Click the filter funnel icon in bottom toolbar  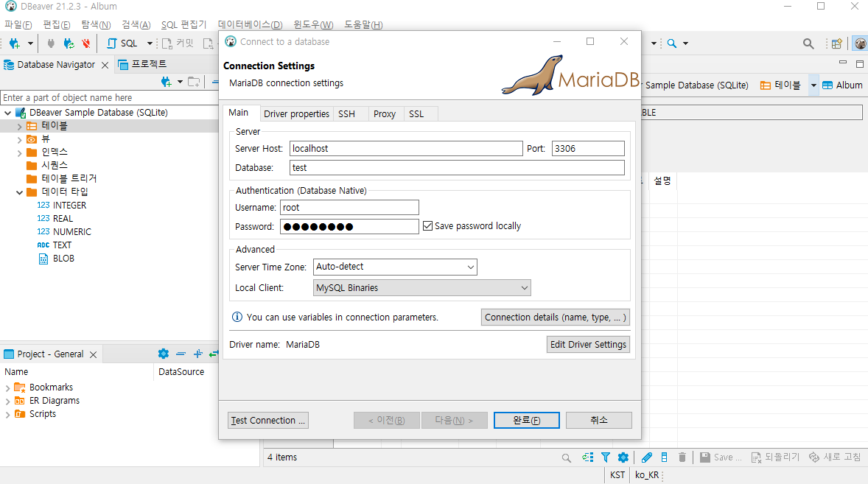[x=606, y=457]
